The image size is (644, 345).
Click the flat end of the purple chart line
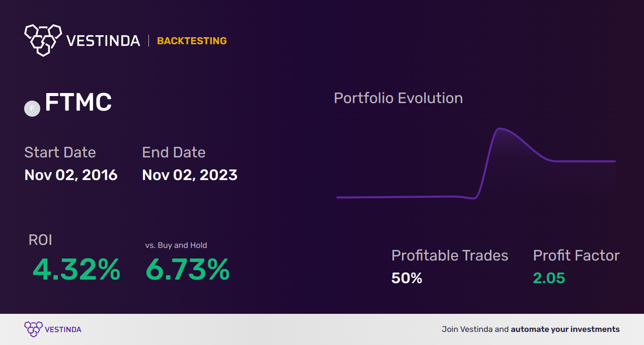click(604, 161)
